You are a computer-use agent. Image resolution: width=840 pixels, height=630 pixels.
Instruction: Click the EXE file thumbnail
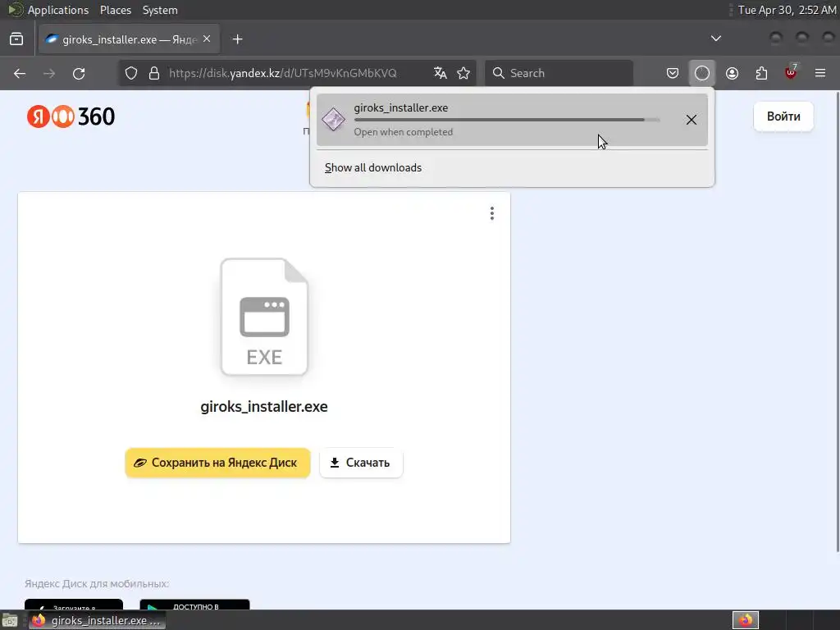pyautogui.click(x=264, y=317)
